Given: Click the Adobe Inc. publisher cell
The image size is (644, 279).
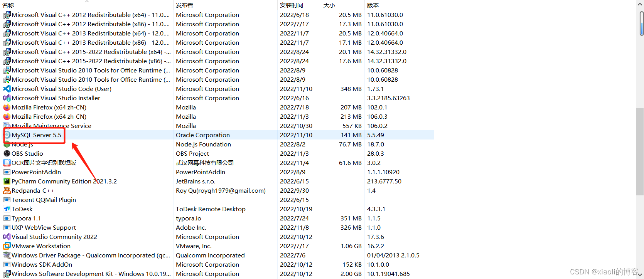Looking at the screenshot, I should point(191,228).
